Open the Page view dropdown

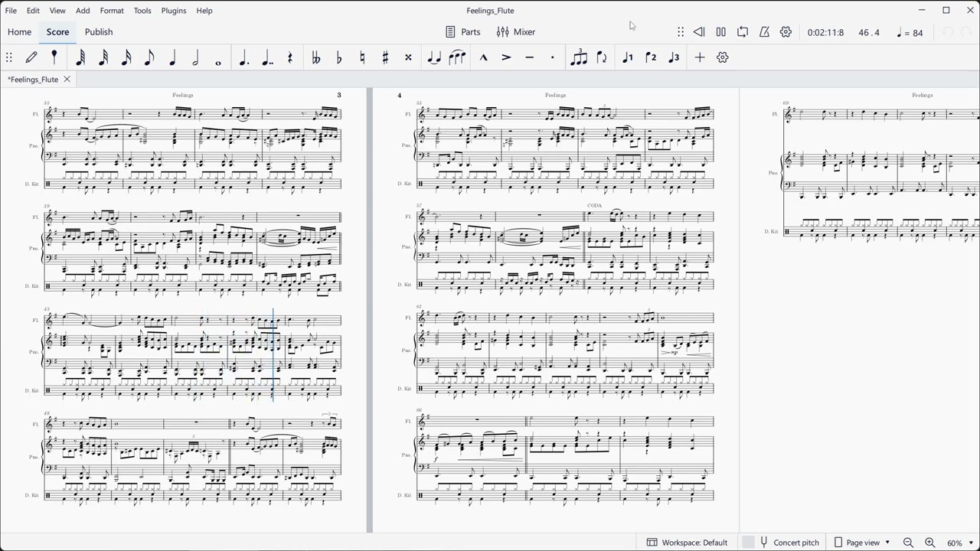coord(862,543)
